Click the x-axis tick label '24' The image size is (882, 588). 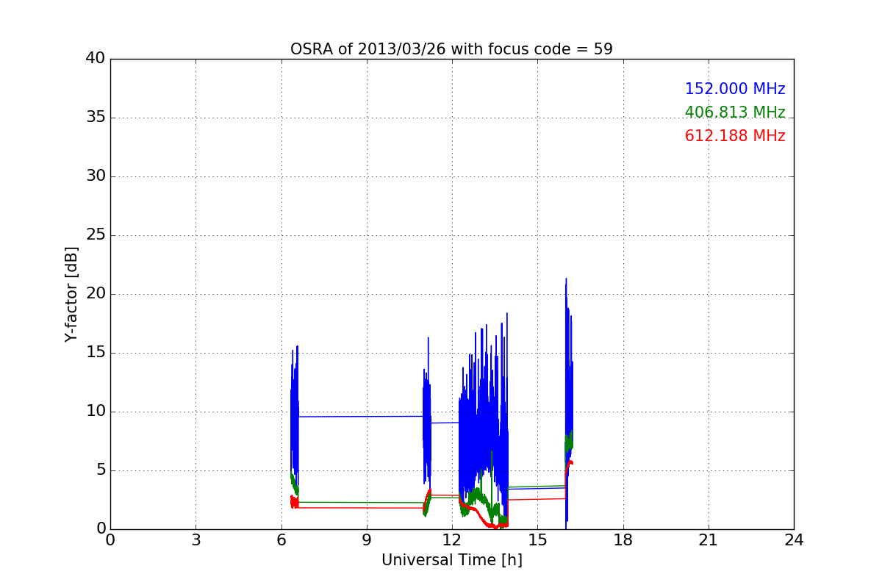794,540
